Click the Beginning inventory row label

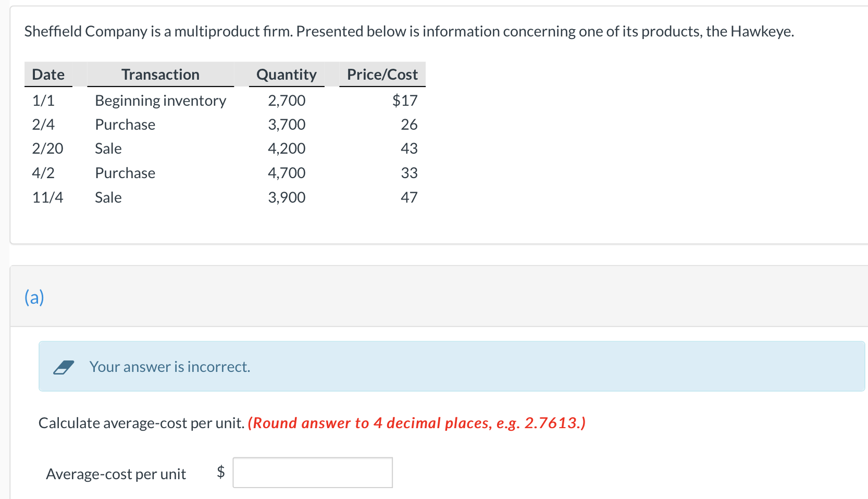click(160, 101)
